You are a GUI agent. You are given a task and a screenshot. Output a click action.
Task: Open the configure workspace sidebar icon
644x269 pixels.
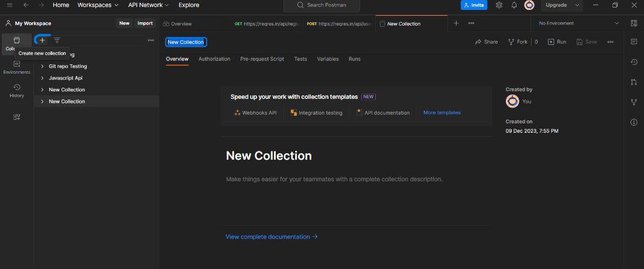(x=16, y=117)
